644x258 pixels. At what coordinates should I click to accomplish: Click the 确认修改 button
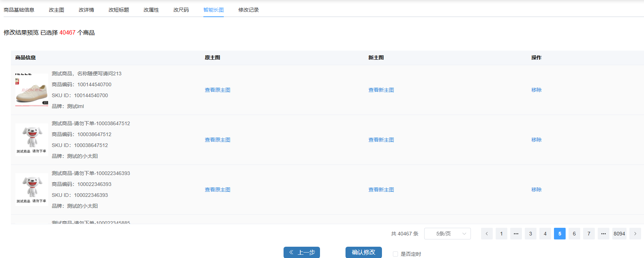(x=363, y=252)
